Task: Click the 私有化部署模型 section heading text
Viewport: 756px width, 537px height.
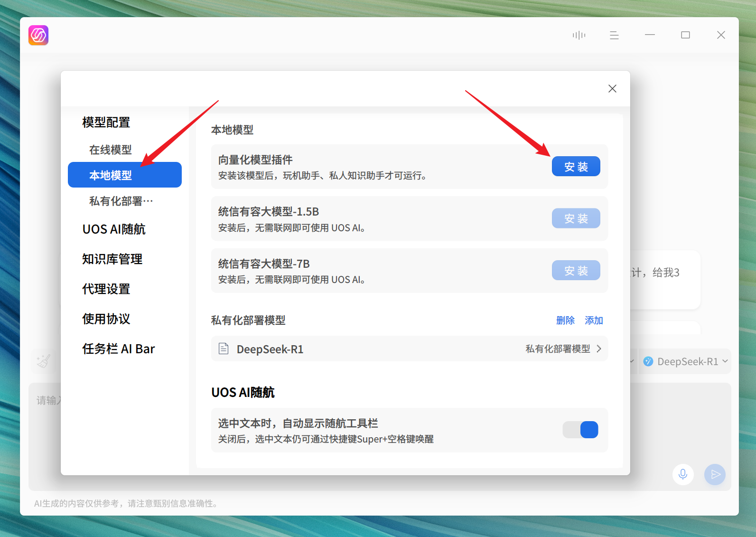Action: coord(248,320)
